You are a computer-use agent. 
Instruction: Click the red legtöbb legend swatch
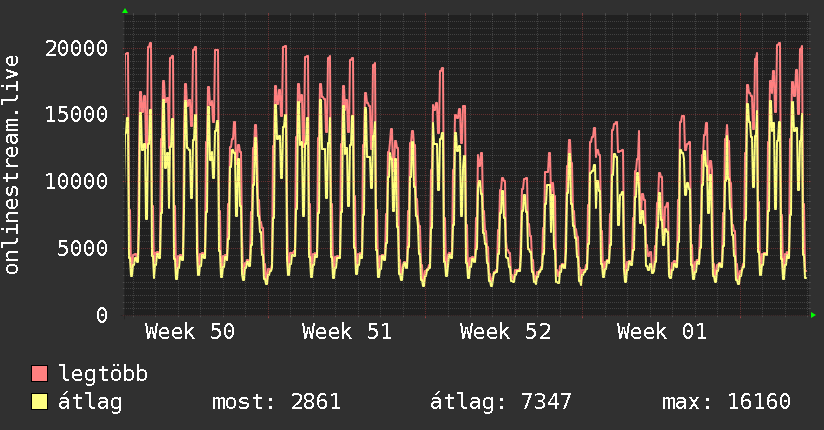pos(40,375)
